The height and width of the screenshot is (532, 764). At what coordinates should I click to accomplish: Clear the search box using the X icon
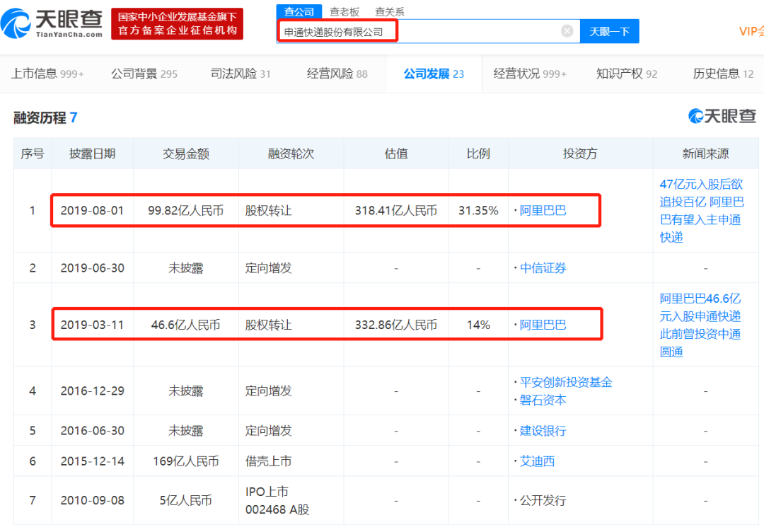(566, 30)
